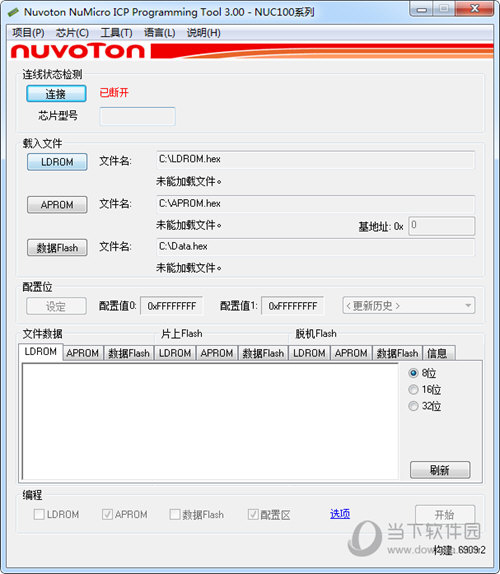500x574 pixels.
Task: Click inside the file data display area
Action: [210, 421]
